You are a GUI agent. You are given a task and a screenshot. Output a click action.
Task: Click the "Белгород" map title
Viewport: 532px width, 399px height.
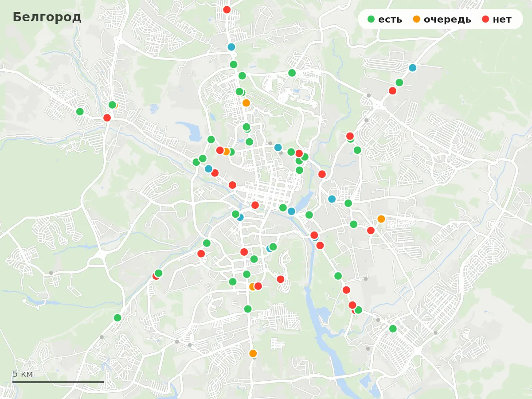(x=47, y=17)
